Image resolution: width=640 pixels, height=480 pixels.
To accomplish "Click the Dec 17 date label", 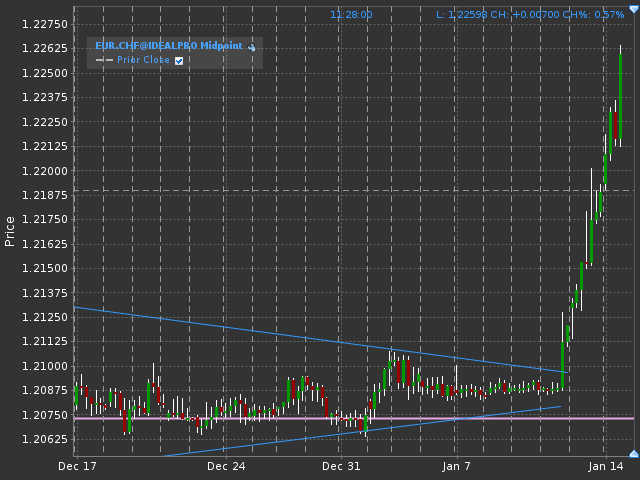I will pyautogui.click(x=77, y=466).
